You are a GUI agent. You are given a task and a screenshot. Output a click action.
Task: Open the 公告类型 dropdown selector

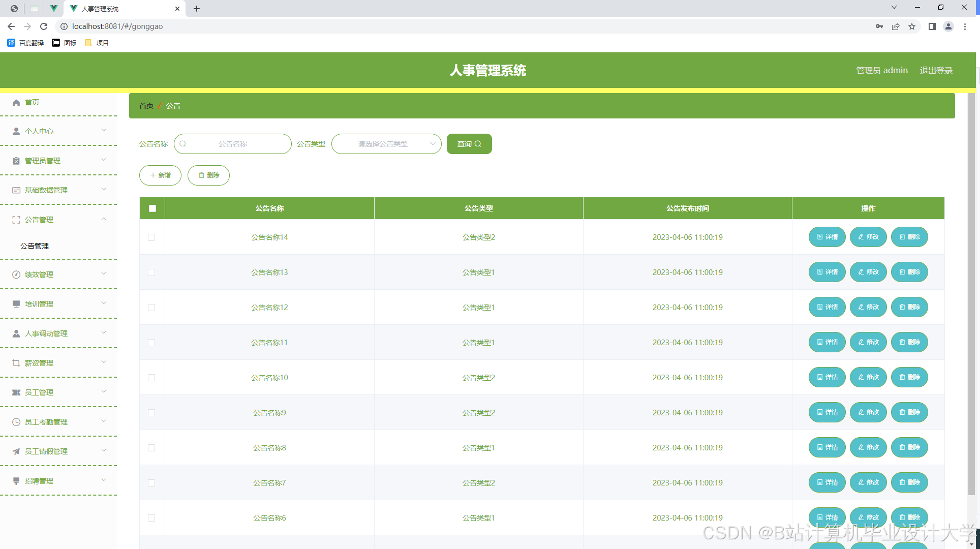tap(386, 144)
